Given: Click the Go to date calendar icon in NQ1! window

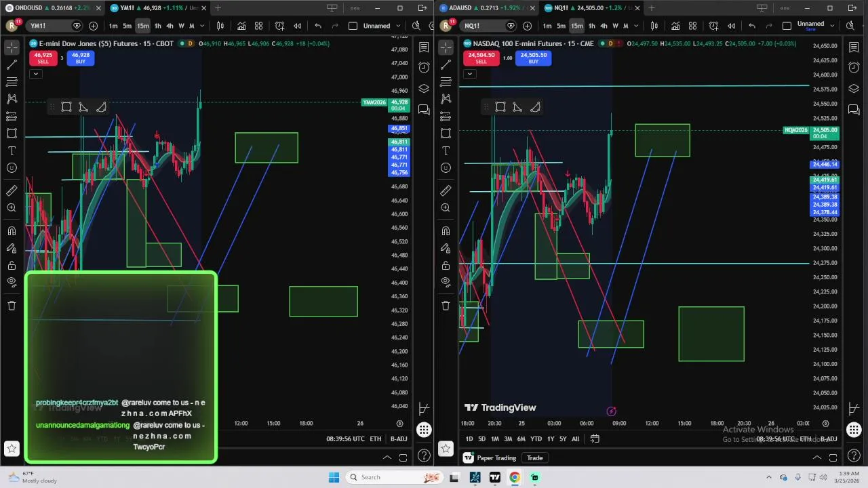Looking at the screenshot, I should pos(595,439).
